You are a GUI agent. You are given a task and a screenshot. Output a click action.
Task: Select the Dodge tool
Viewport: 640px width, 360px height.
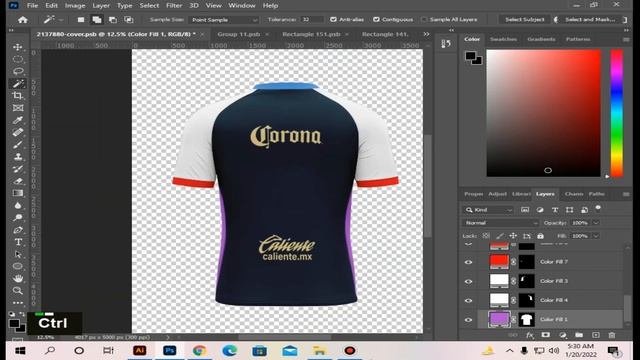[18, 218]
